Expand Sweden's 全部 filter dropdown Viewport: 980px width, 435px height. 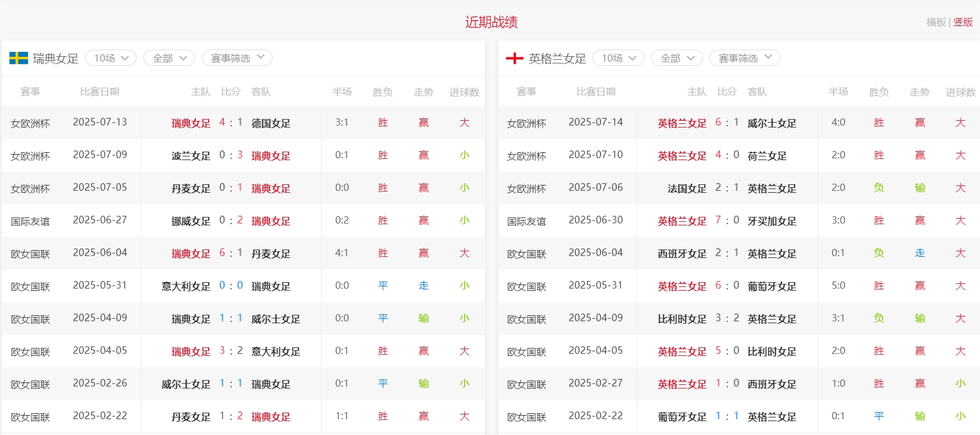169,58
